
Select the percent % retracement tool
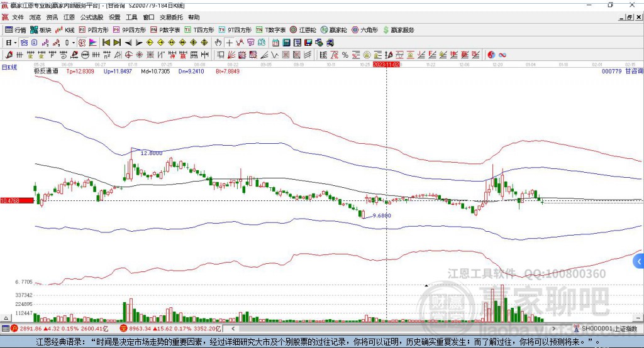(x=345, y=55)
